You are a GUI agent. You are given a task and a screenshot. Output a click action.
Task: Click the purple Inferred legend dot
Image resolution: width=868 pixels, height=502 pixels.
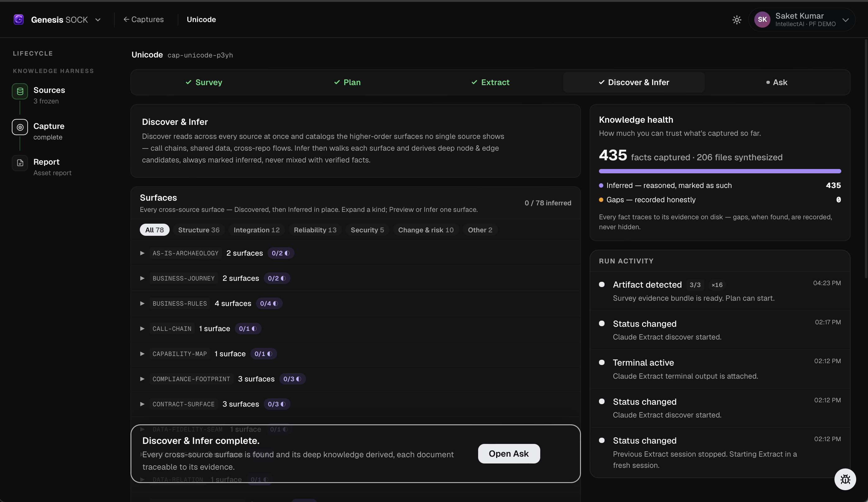point(601,185)
